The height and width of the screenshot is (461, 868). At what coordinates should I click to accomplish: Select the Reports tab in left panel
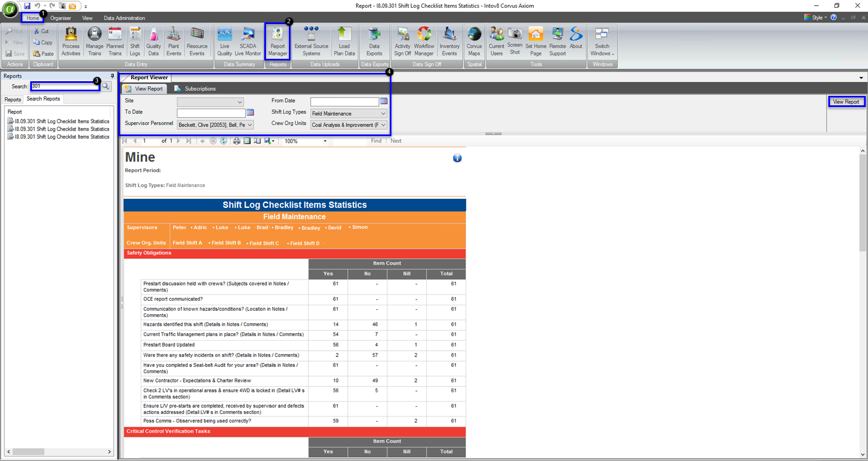point(12,99)
